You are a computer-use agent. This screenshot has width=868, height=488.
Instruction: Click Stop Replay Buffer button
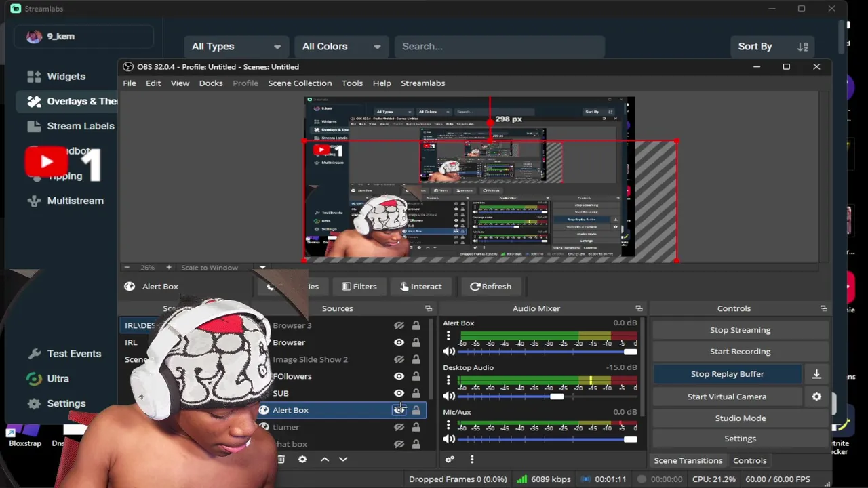coord(728,374)
